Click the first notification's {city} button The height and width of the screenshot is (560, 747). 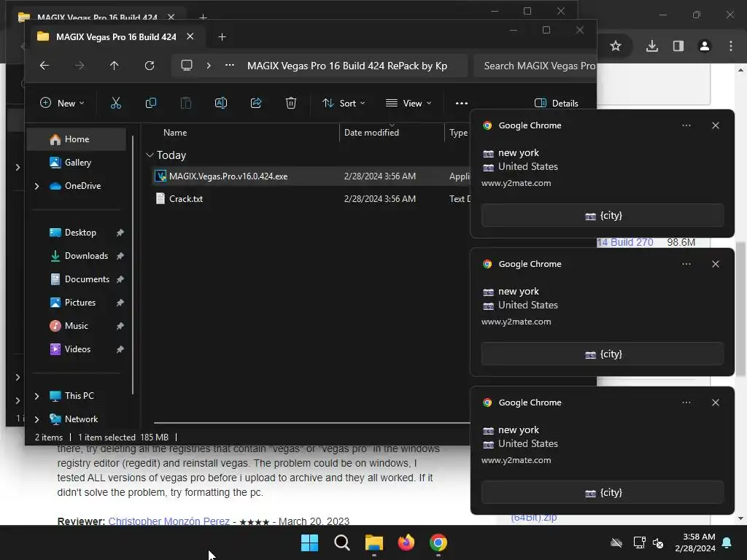(602, 216)
